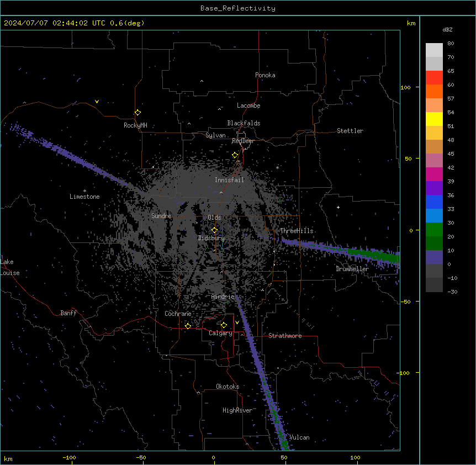Click the green radar echo near Drumheller
The width and height of the screenshot is (476, 465).
point(373,255)
